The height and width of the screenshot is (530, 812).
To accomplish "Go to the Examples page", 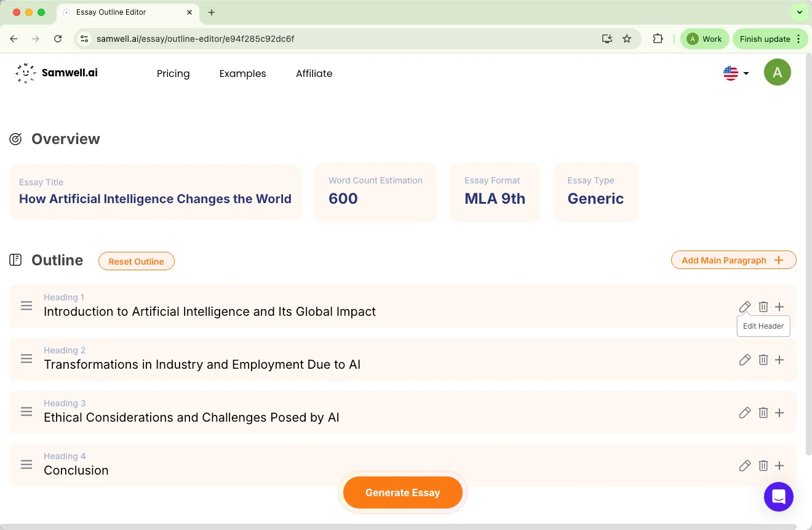I will click(242, 74).
